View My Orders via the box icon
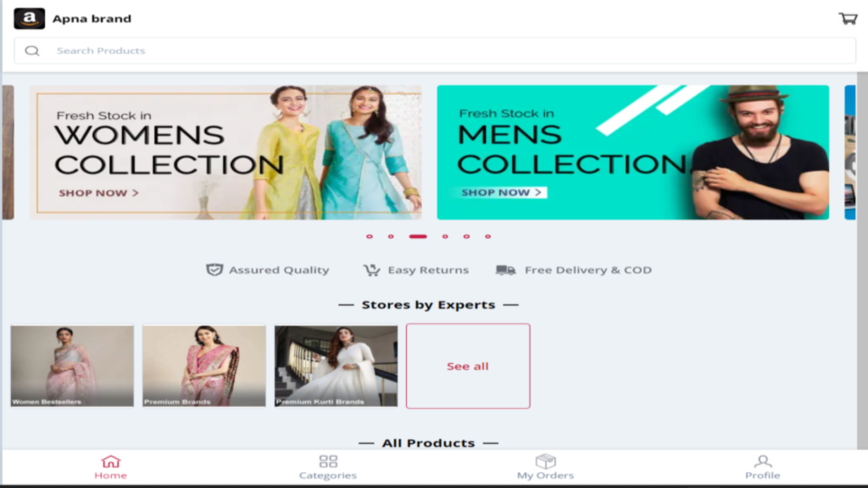 pyautogui.click(x=546, y=462)
